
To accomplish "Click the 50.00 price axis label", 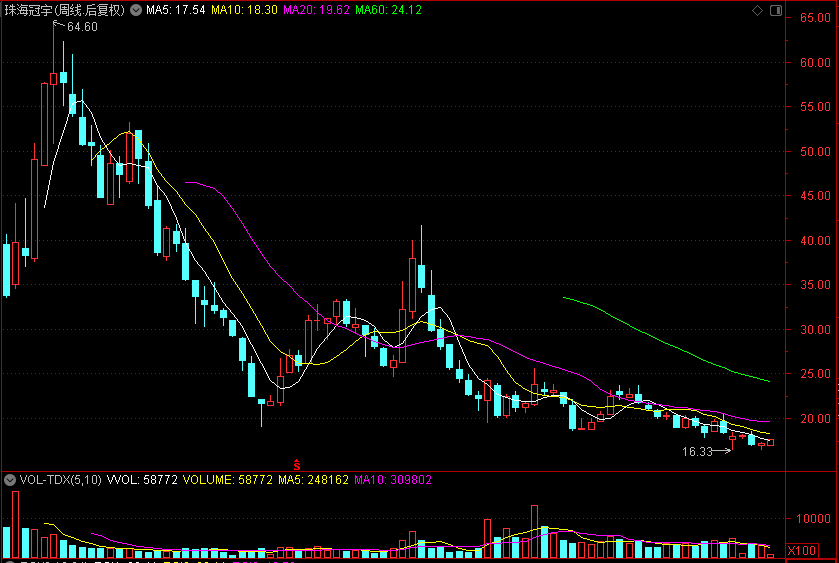I will point(815,151).
